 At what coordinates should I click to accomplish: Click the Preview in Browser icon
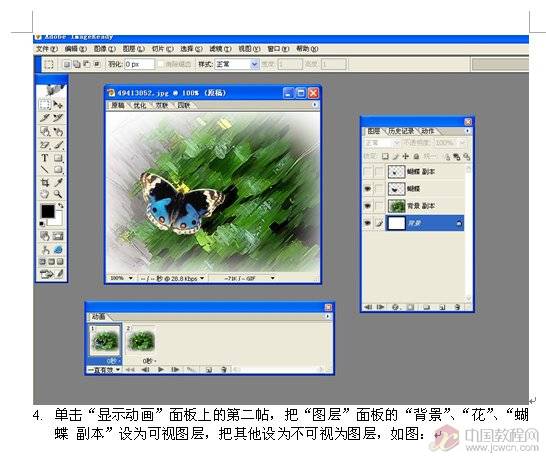click(x=58, y=249)
